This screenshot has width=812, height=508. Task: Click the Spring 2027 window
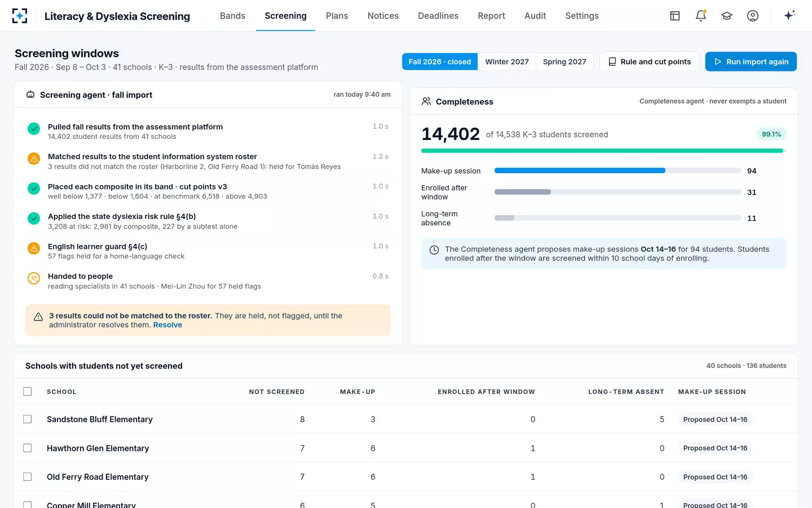(x=564, y=62)
